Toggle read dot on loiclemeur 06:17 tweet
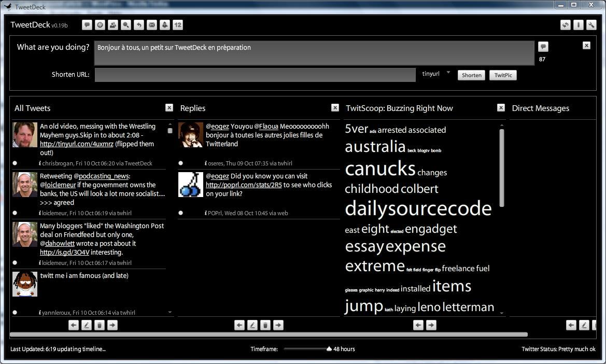Screen dimensions: 606x364 click(x=15, y=263)
